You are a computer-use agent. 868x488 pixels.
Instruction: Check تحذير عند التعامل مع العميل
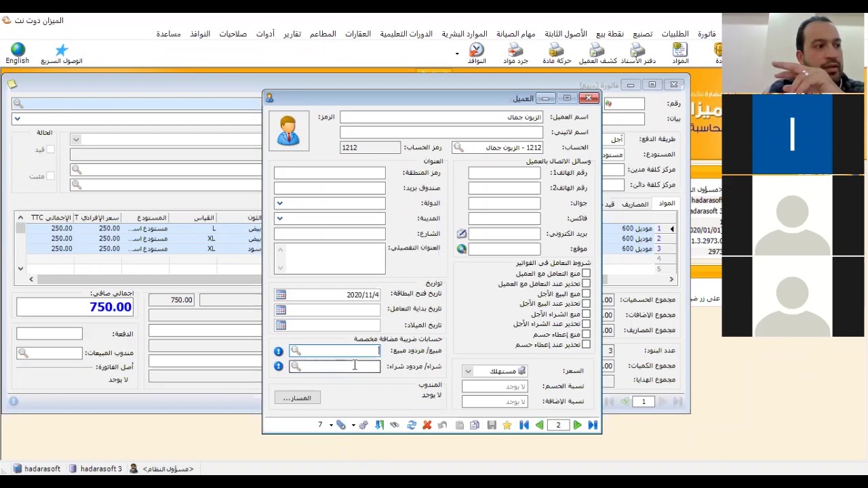tap(586, 284)
